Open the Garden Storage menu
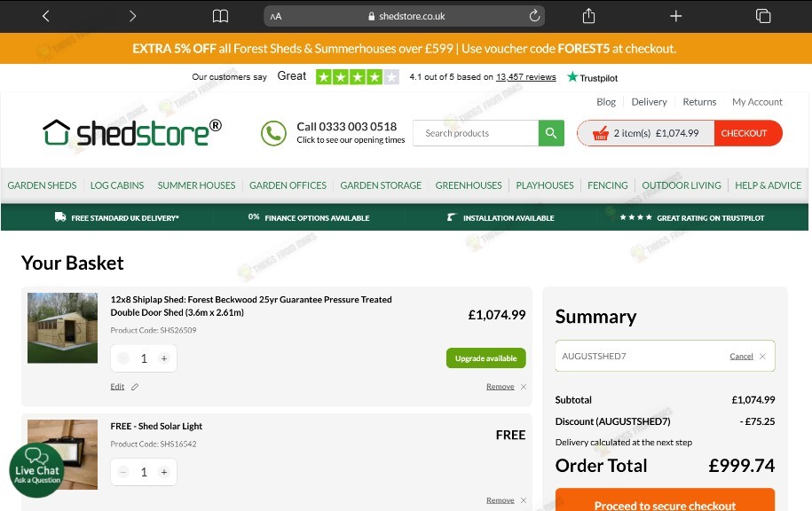 point(381,185)
